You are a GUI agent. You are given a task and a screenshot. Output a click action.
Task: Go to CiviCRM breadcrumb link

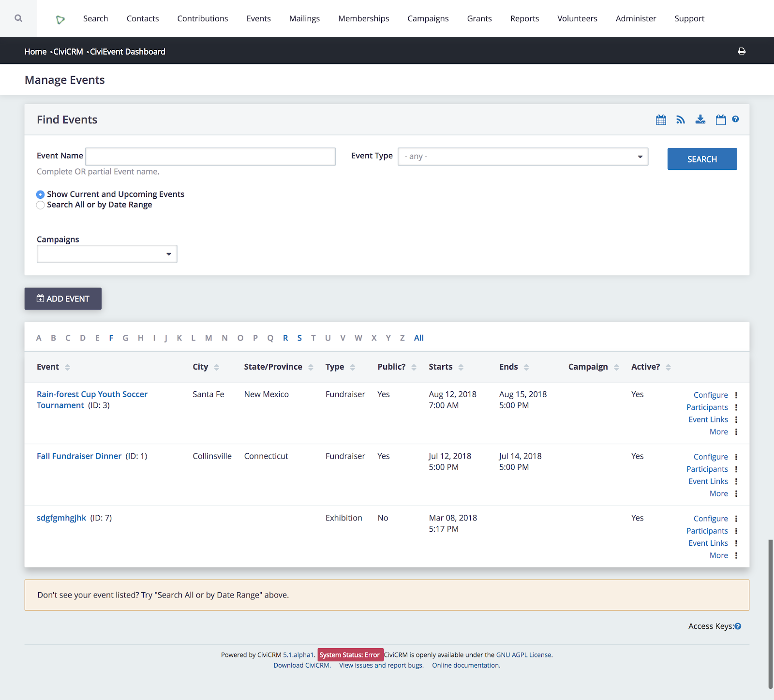click(68, 52)
